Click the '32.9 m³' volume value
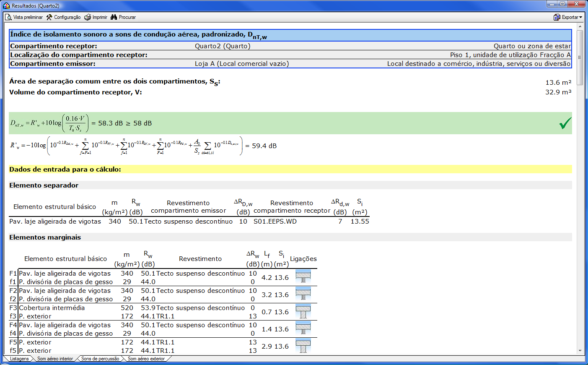This screenshot has width=588, height=365. click(x=558, y=92)
